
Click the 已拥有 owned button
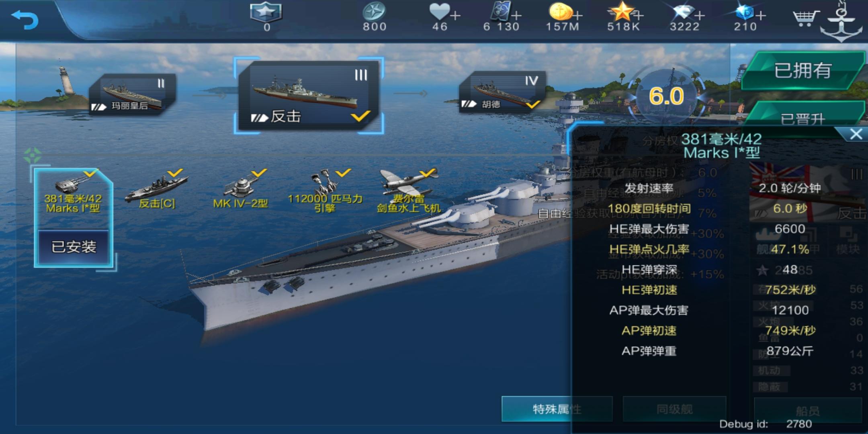803,71
